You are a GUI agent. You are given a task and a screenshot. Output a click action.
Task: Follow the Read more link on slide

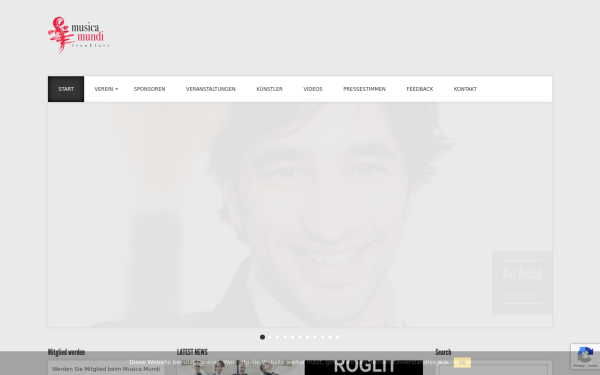[x=522, y=294]
